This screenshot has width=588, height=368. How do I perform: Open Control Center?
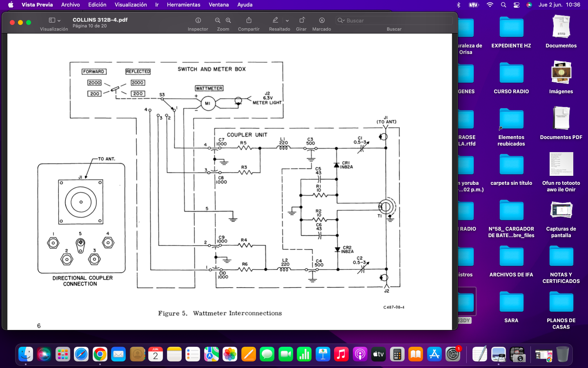517,4
